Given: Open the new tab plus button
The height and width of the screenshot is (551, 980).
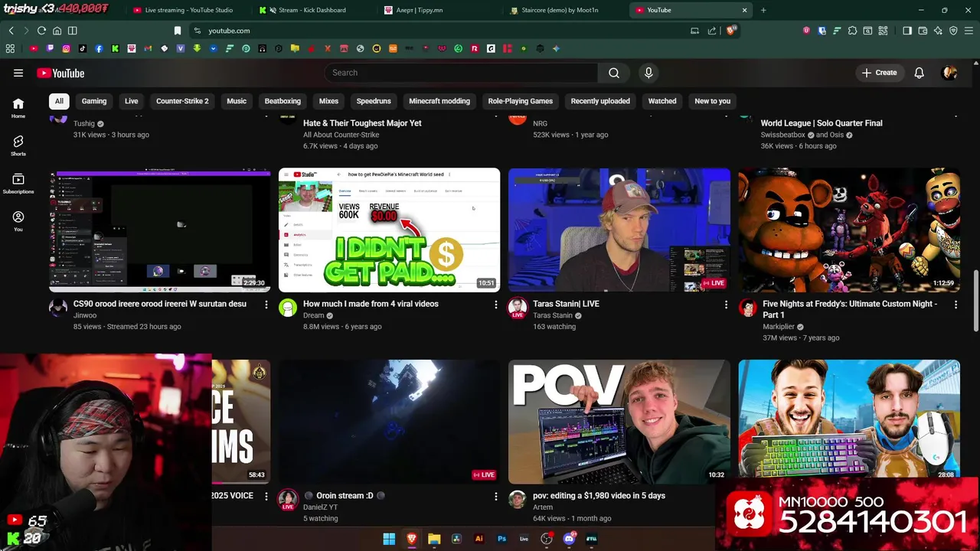Looking at the screenshot, I should 763,10.
